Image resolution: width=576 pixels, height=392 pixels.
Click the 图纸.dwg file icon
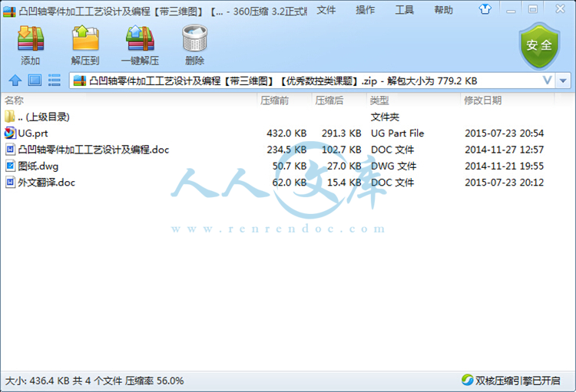click(10, 166)
